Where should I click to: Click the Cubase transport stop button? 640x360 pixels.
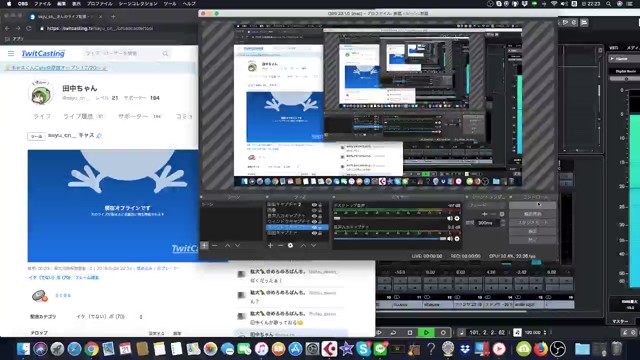click(410, 333)
